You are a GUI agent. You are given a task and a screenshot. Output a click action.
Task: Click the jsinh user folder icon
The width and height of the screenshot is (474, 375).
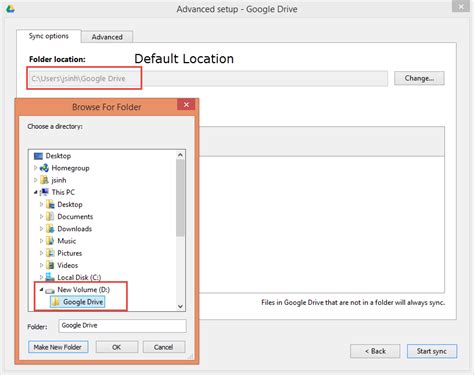pyautogui.click(x=44, y=180)
